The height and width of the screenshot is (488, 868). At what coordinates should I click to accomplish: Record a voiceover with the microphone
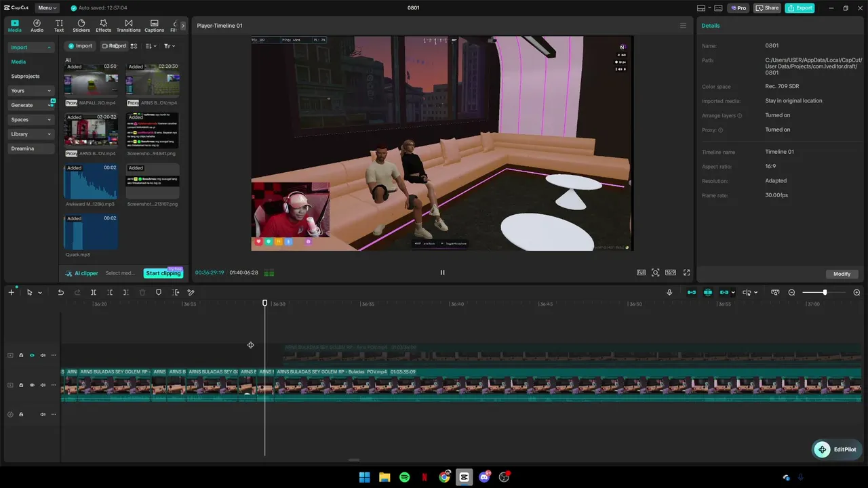669,292
